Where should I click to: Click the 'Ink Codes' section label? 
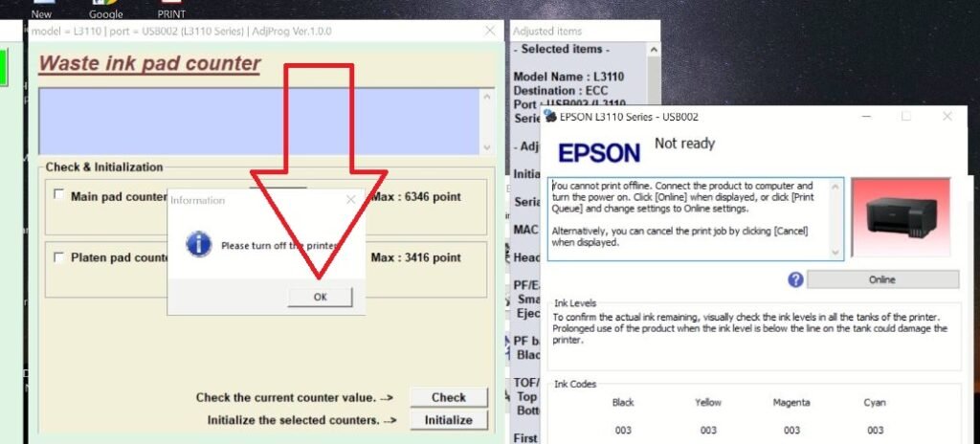tap(575, 384)
